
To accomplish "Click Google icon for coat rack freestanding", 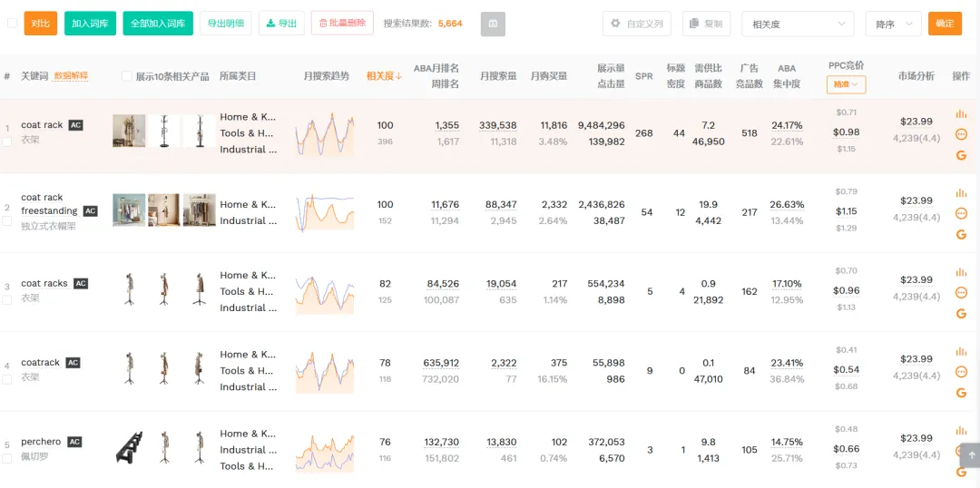I will pos(961,234).
